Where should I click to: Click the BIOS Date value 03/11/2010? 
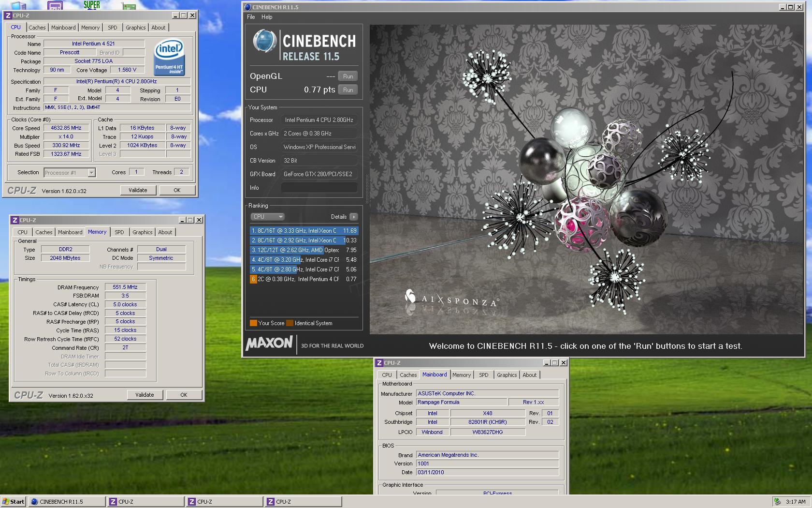(487, 472)
